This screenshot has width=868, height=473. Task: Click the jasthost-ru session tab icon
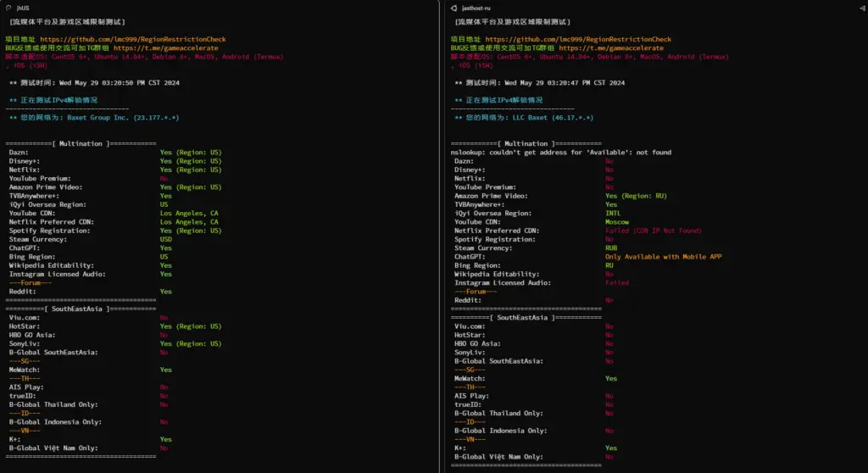(x=453, y=7)
